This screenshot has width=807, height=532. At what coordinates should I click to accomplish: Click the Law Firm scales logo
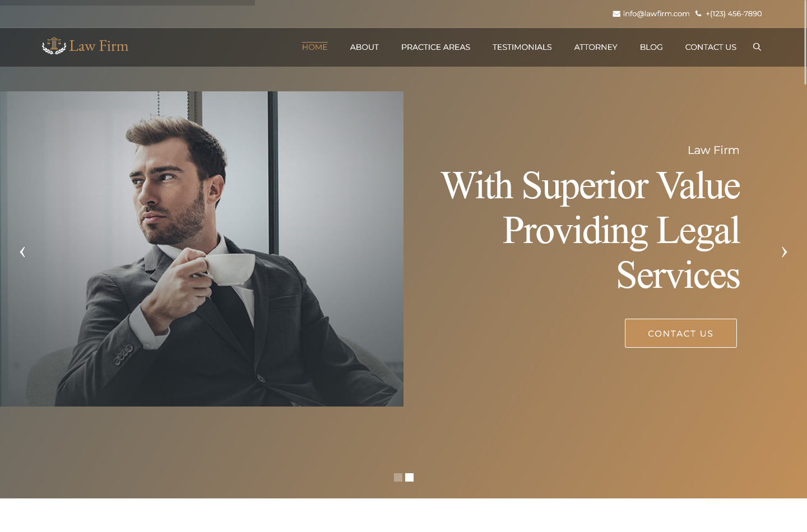[85, 46]
